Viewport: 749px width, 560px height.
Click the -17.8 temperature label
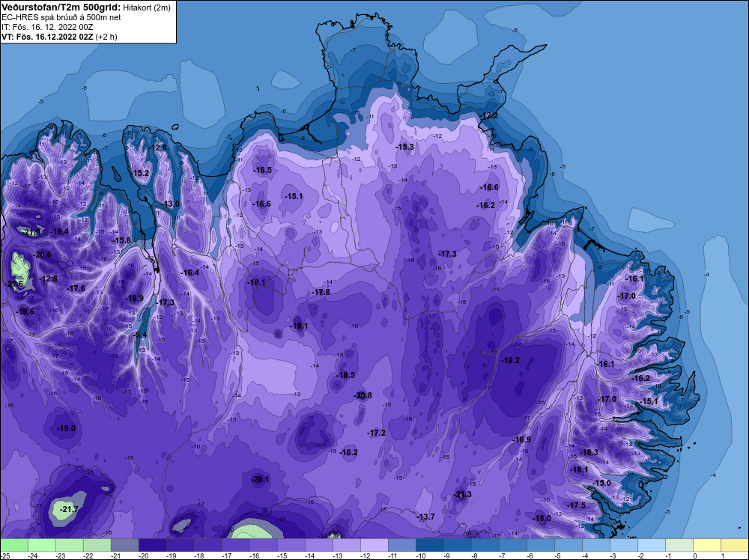[321, 292]
